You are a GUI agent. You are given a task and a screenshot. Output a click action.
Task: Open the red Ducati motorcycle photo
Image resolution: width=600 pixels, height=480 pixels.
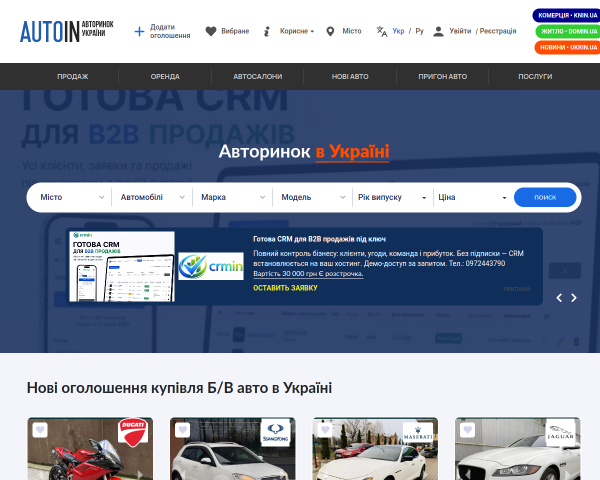(x=90, y=456)
